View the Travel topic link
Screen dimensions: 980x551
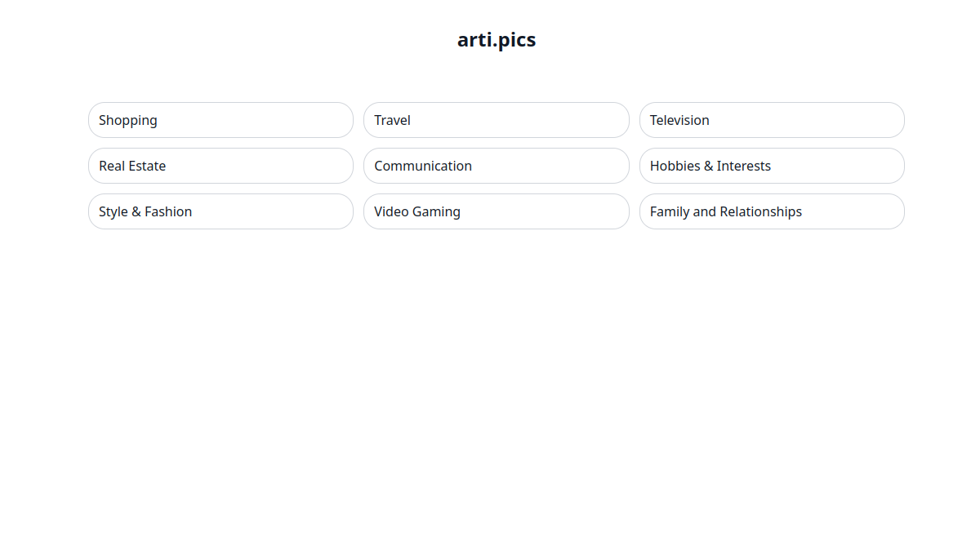(497, 120)
